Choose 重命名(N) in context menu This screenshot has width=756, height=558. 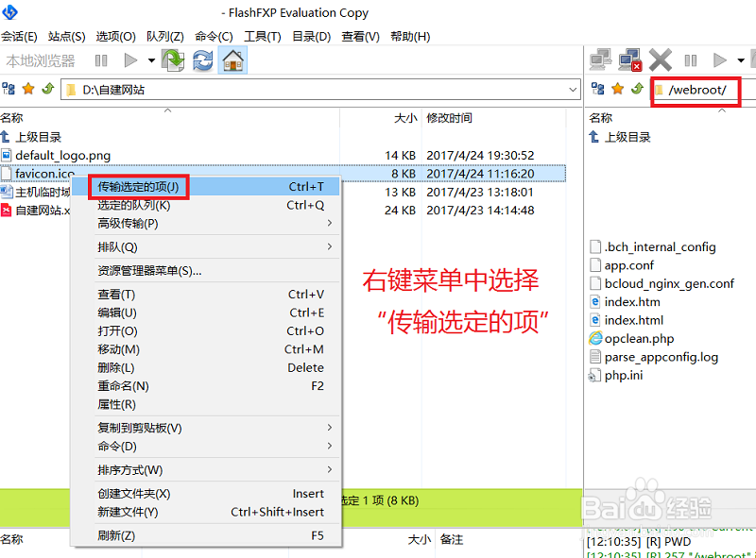(206, 386)
